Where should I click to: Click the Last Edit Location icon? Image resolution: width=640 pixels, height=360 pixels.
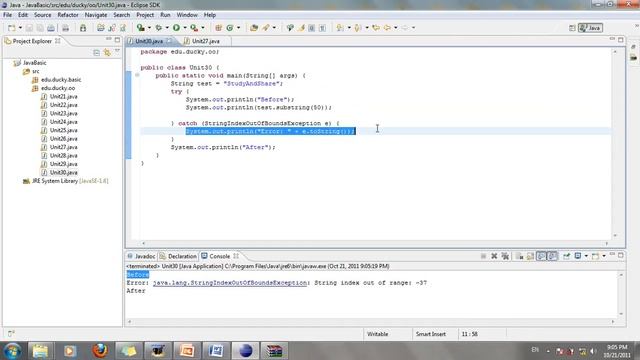click(x=376, y=28)
